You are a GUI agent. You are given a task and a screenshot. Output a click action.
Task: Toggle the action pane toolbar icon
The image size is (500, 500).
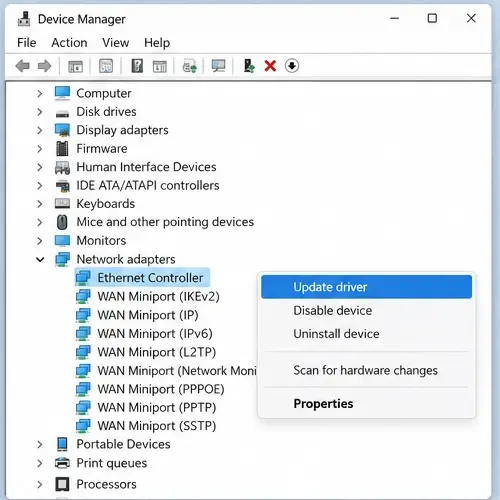(x=160, y=66)
